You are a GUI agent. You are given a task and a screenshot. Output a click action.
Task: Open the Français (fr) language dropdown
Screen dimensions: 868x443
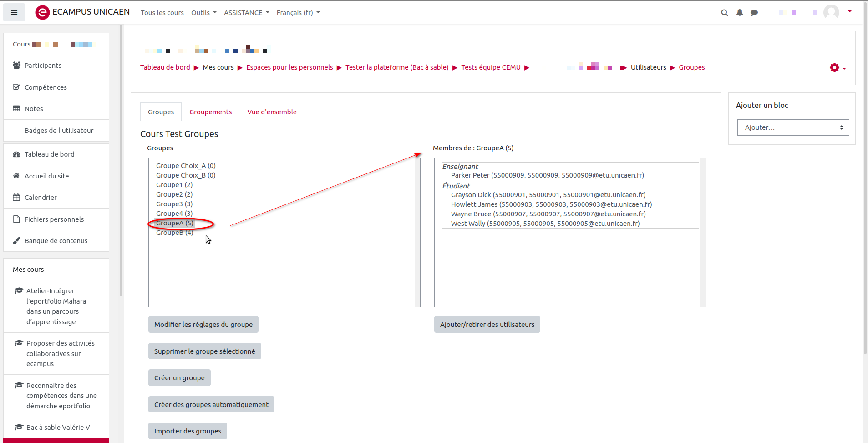[x=298, y=13]
